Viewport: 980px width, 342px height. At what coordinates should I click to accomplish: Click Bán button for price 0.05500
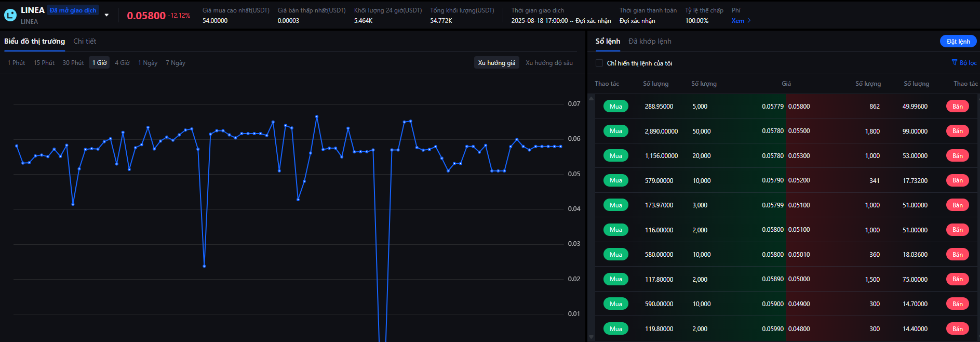957,131
